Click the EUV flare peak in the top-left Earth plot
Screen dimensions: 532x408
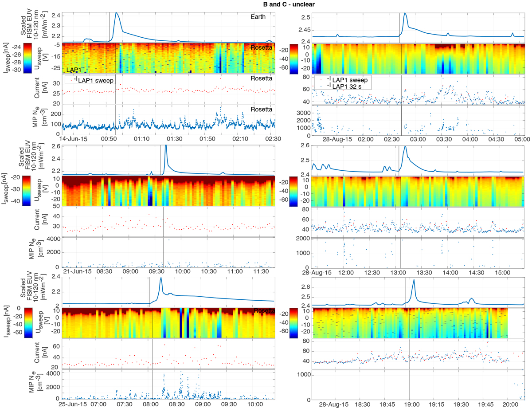pyautogui.click(x=116, y=13)
